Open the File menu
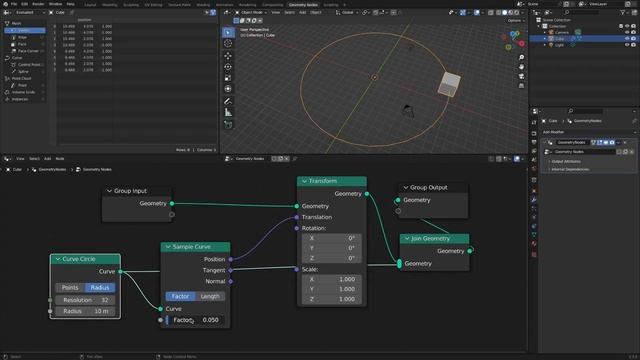640x360 pixels. [14, 4]
